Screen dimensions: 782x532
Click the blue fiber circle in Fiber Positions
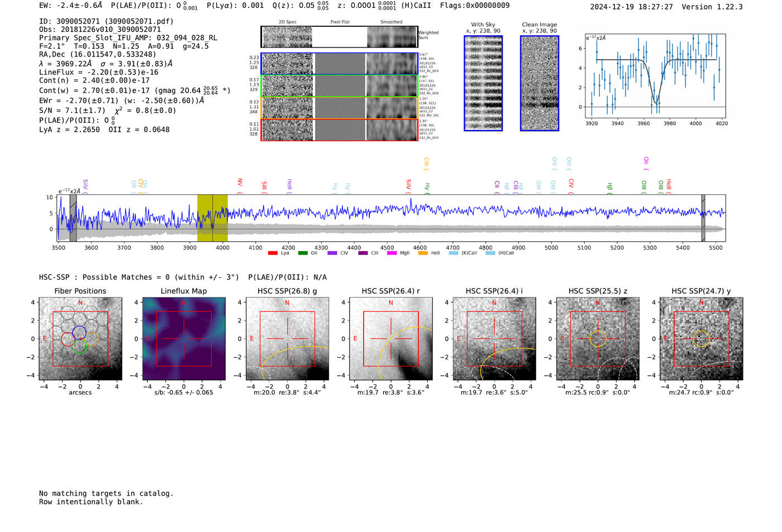click(x=79, y=332)
